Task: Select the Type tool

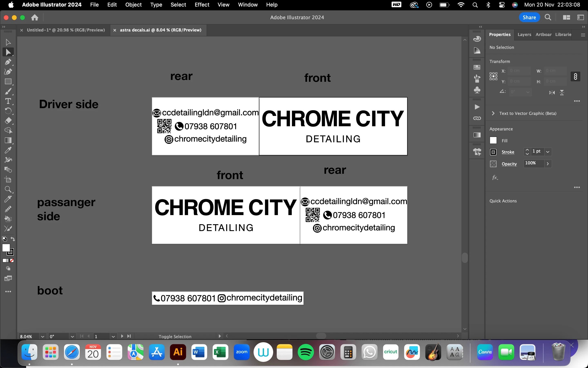Action: [8, 101]
